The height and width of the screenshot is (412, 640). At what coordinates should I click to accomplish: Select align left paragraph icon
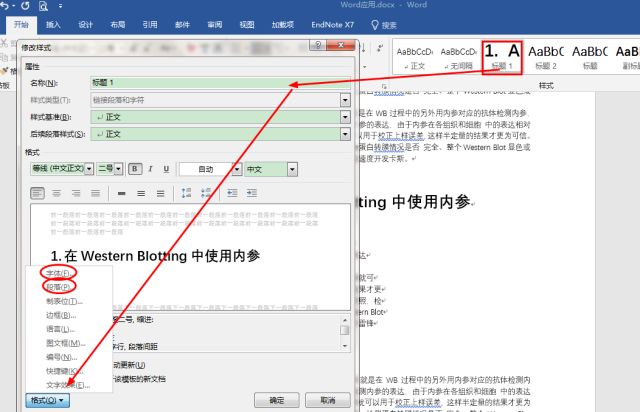pyautogui.click(x=38, y=193)
